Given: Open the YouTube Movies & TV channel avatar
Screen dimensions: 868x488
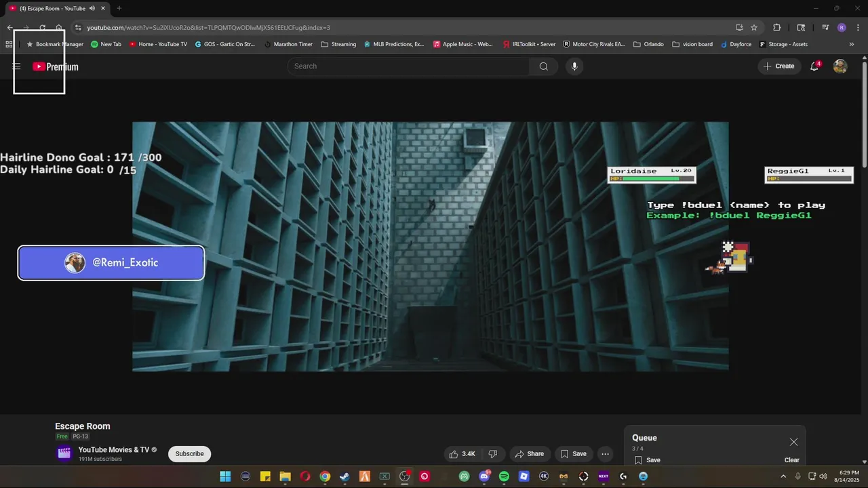Looking at the screenshot, I should [64, 453].
